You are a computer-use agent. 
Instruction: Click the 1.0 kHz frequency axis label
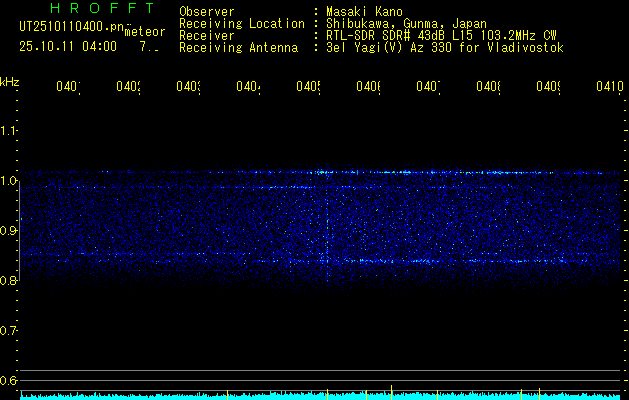[9, 181]
